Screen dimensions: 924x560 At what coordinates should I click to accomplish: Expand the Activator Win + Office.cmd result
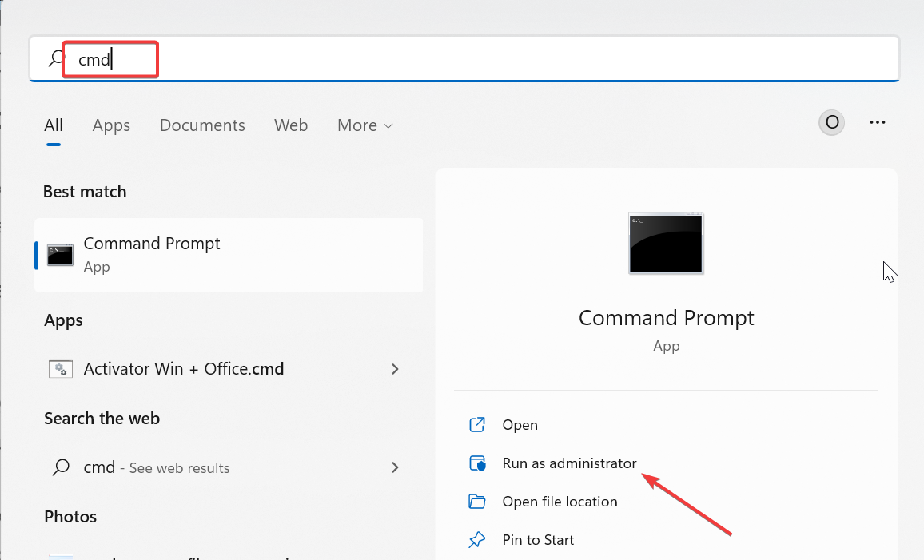pyautogui.click(x=395, y=369)
